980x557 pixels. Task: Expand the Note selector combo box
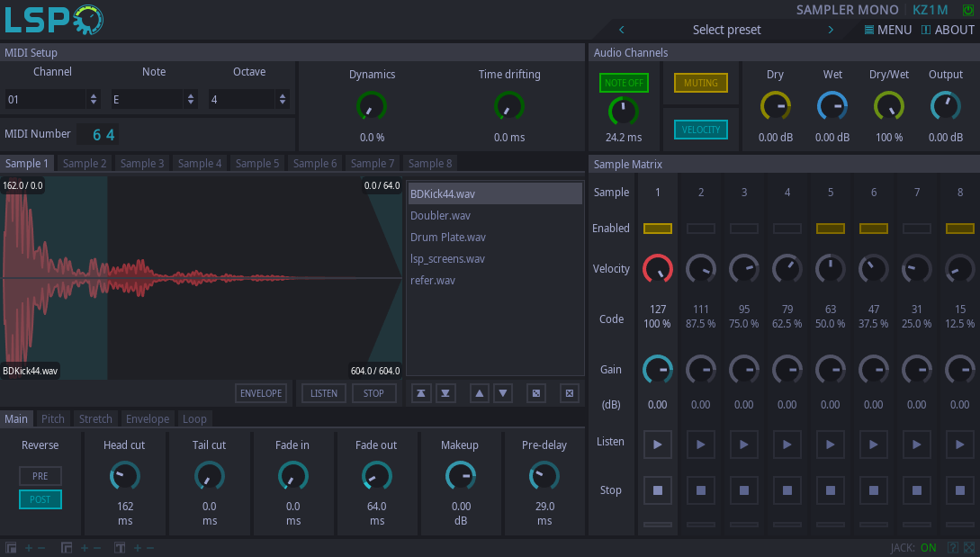click(154, 100)
